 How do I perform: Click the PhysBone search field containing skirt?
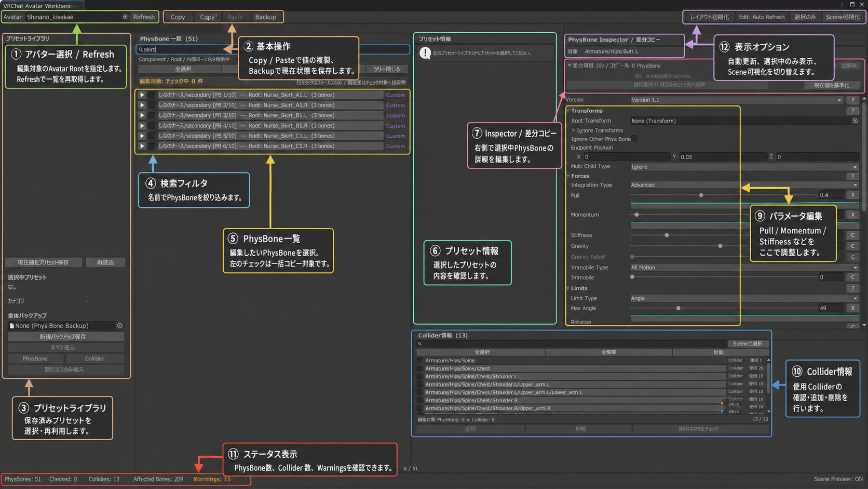pos(273,49)
